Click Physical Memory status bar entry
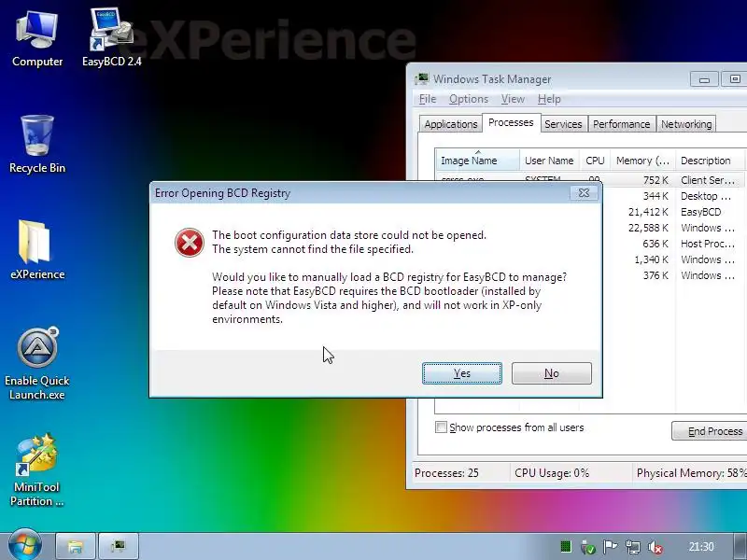747x560 pixels. [691, 473]
